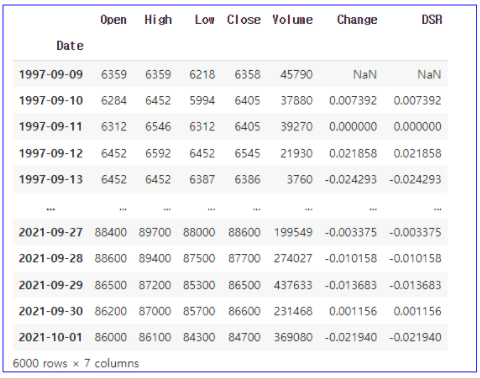Select Volume value 274027

point(293,258)
